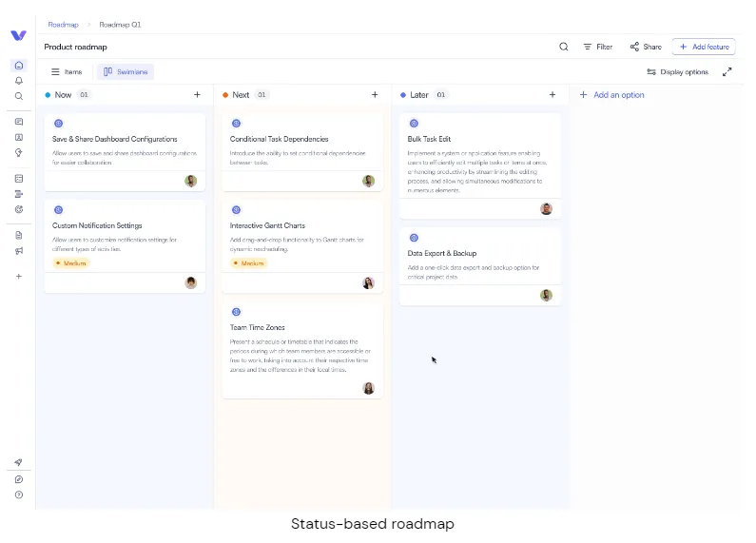Click the Share button
Viewport: 756px width, 543px height.
[646, 47]
